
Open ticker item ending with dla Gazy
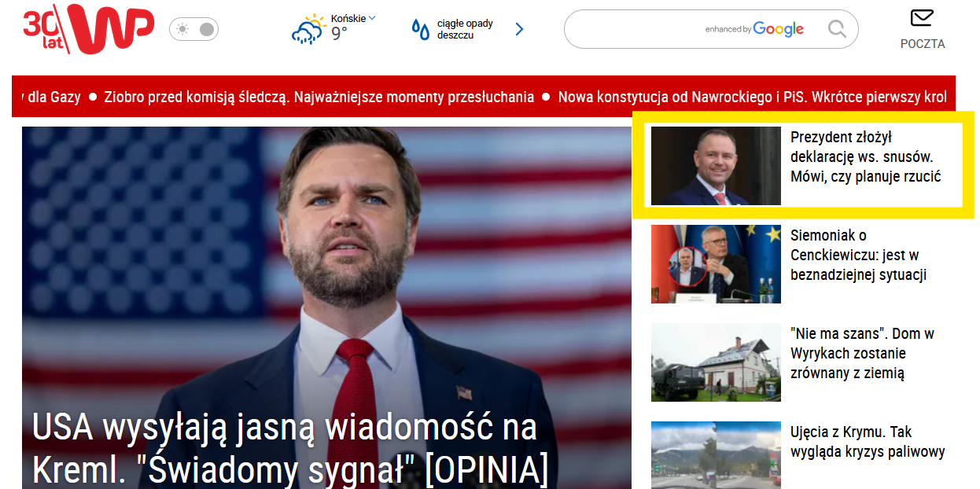tap(53, 97)
